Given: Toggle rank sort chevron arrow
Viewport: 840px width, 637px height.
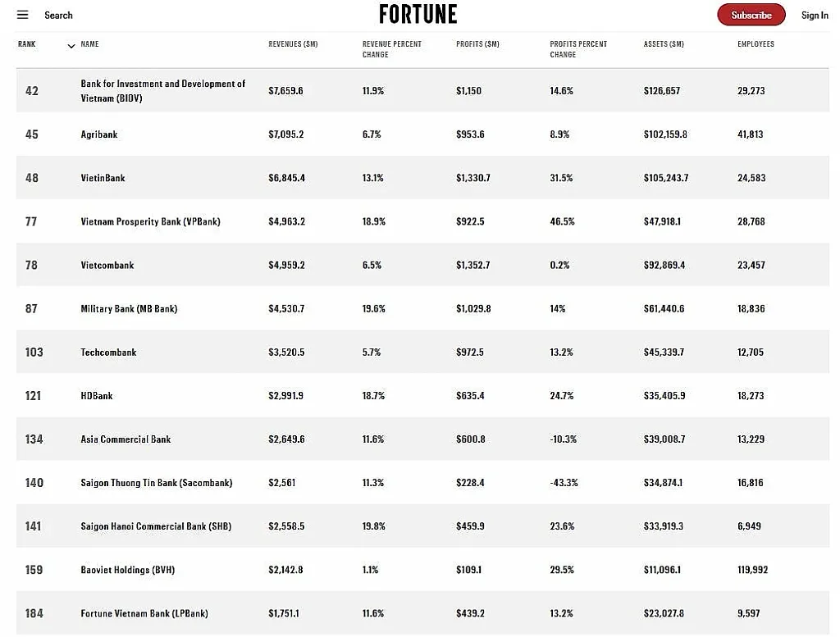Looking at the screenshot, I should pos(71,46).
